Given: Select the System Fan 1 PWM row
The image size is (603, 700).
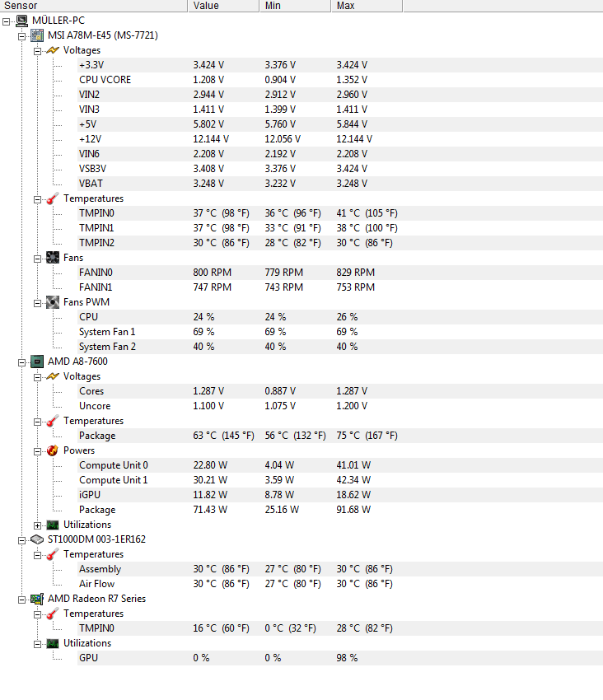Looking at the screenshot, I should tap(340, 332).
